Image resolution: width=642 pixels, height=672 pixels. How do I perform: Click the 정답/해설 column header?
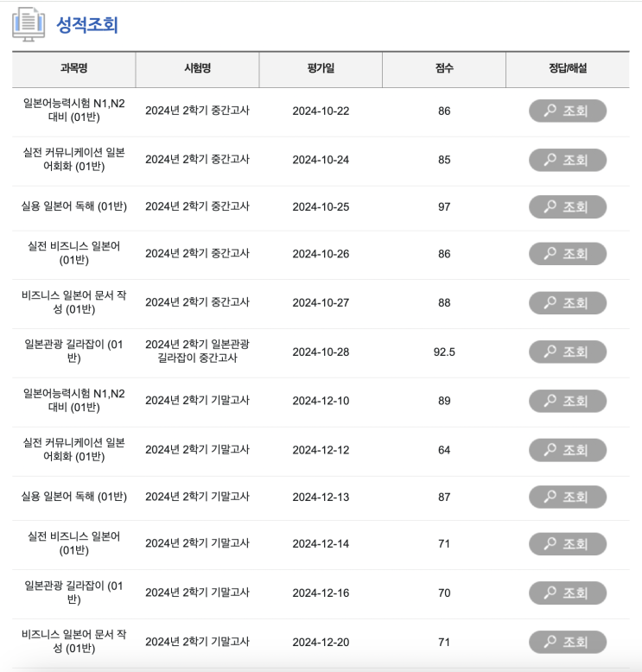click(x=568, y=68)
